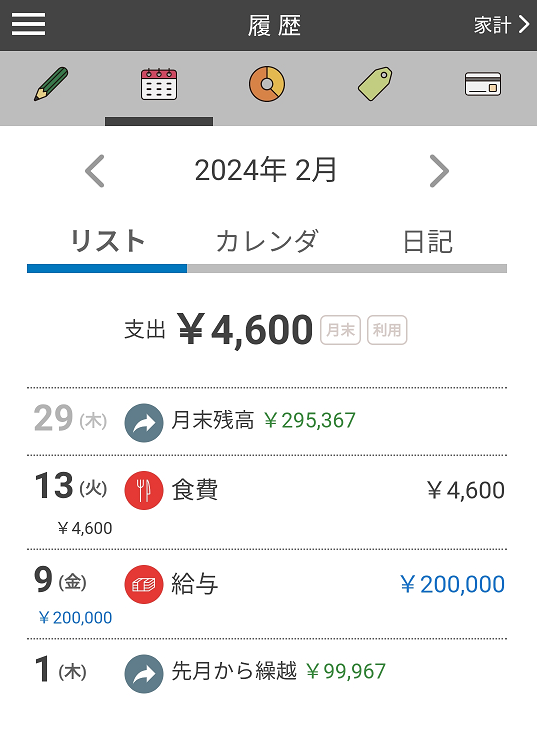Switch to the カレンダ tab
Viewport: 537px width, 735px height.
coord(267,241)
